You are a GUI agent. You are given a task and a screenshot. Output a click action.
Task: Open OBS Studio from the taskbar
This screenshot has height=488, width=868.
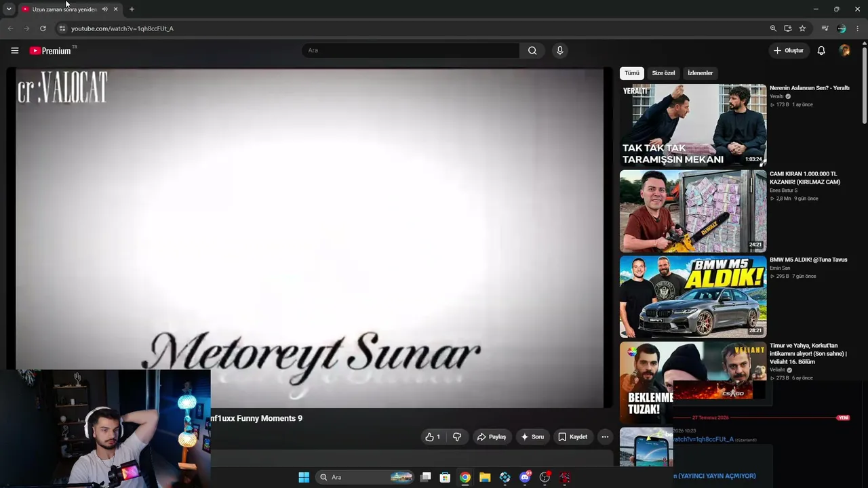tap(545, 477)
